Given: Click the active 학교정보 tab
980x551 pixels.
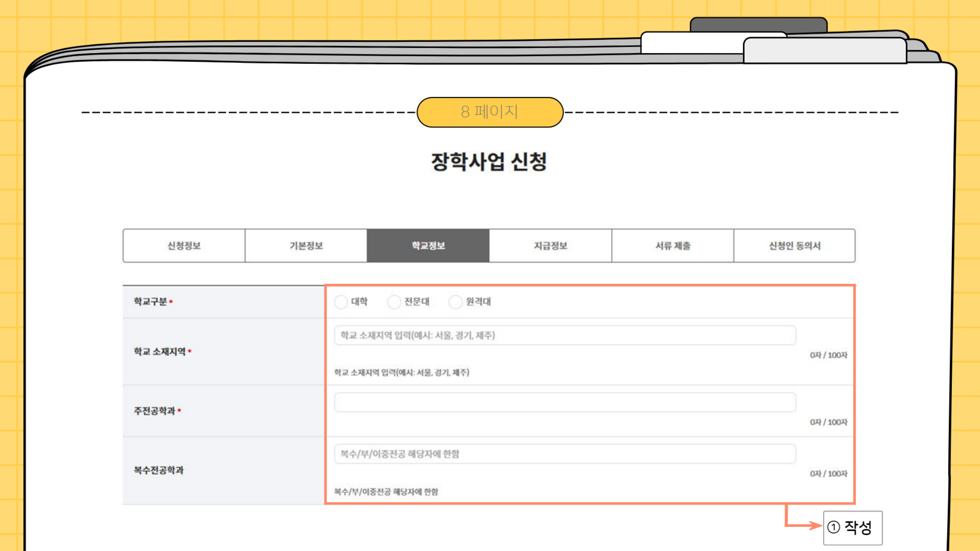Looking at the screenshot, I should pyautogui.click(x=428, y=246).
